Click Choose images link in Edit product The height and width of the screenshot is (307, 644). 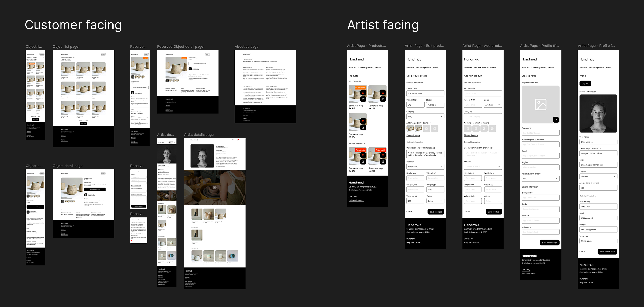tap(413, 135)
